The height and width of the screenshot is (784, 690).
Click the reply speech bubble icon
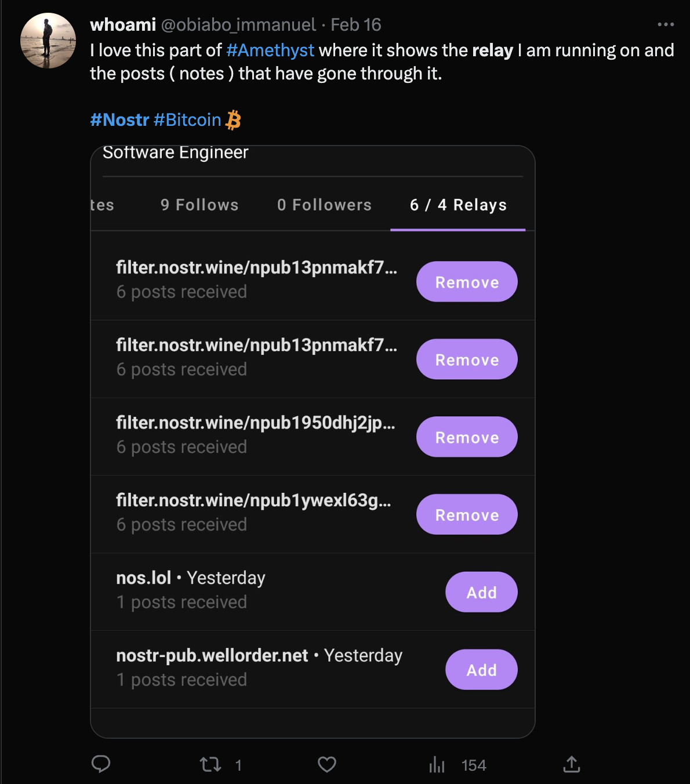click(x=101, y=764)
